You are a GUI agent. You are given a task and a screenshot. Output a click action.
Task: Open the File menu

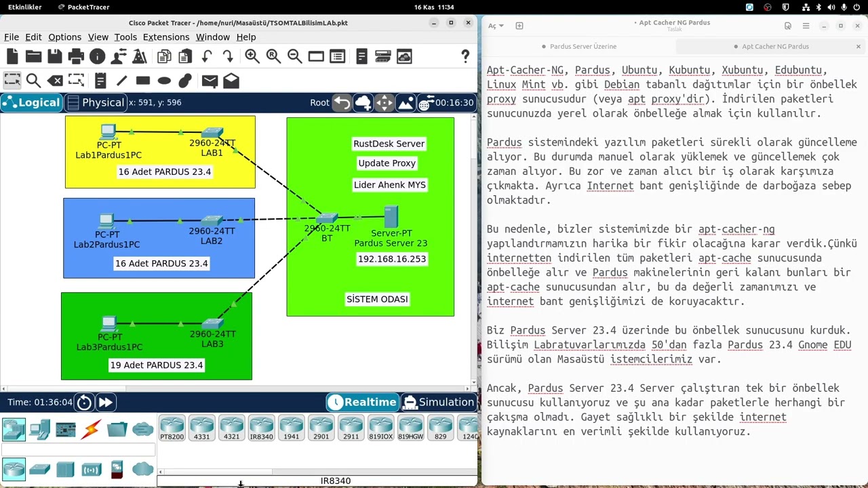pyautogui.click(x=12, y=37)
